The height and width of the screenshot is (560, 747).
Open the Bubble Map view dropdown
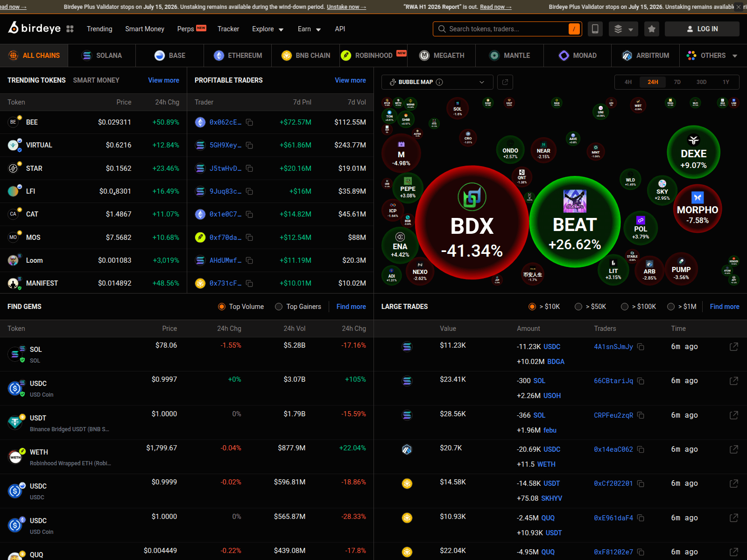click(437, 82)
